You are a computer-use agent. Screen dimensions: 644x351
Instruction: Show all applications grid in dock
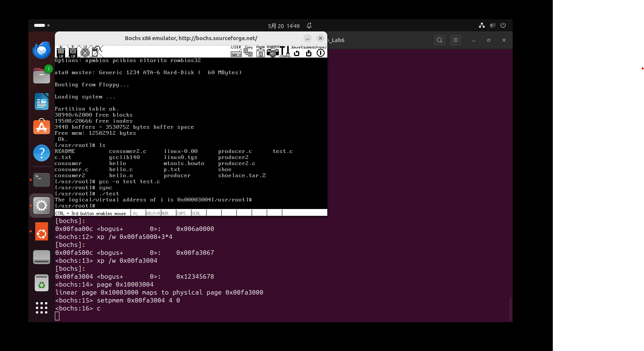(42, 308)
